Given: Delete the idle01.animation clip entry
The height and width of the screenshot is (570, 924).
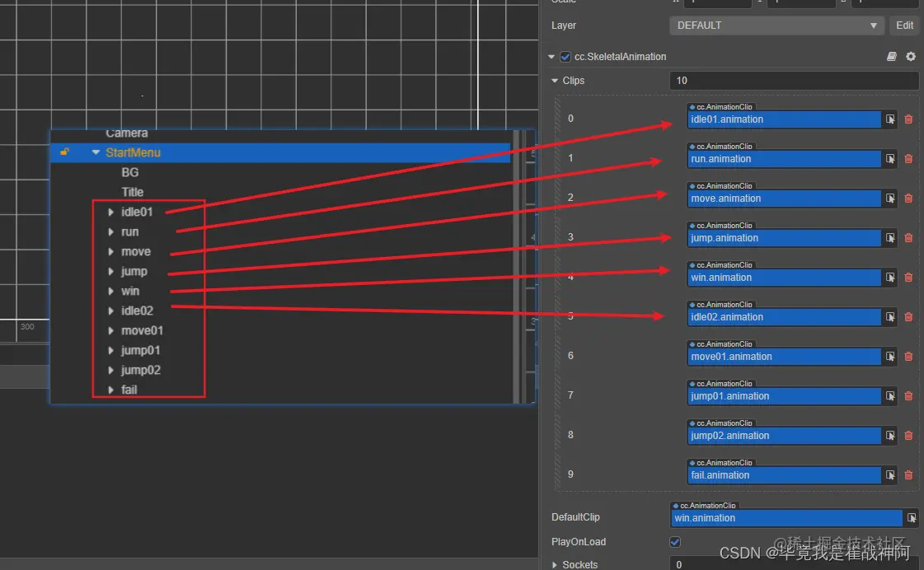Looking at the screenshot, I should [908, 119].
